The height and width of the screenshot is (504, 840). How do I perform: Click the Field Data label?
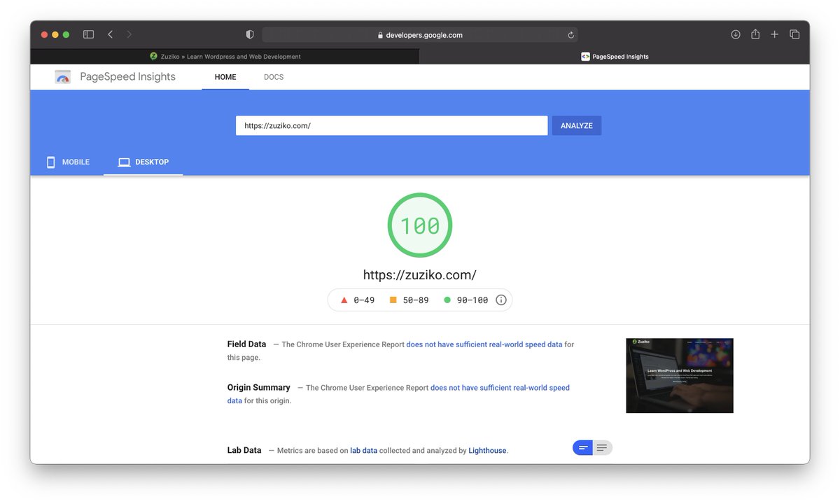pyautogui.click(x=246, y=344)
